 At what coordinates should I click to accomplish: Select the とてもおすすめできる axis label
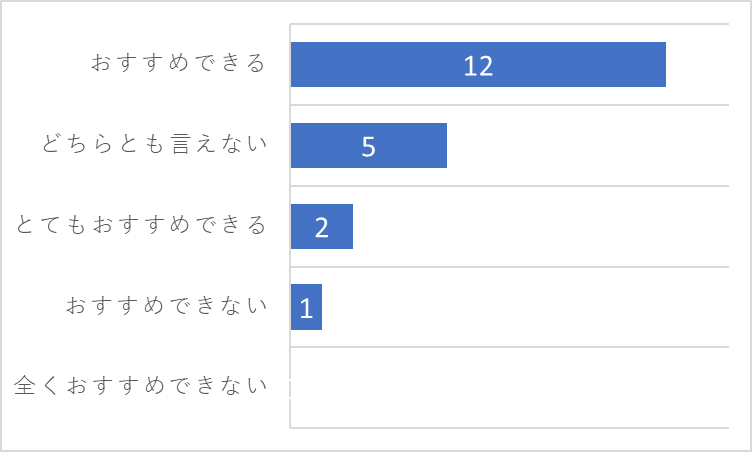pos(141,225)
